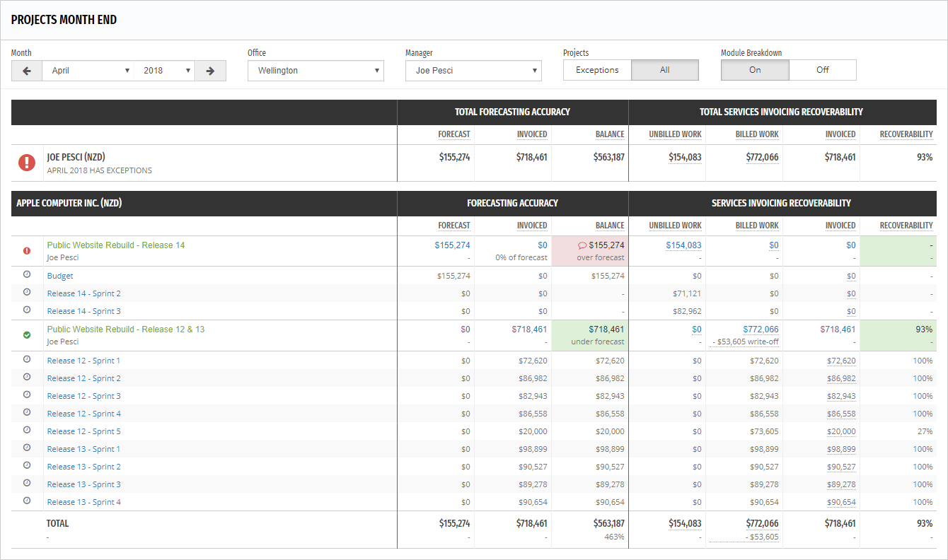Open Release 14 - Sprint 2 link

[x=84, y=293]
